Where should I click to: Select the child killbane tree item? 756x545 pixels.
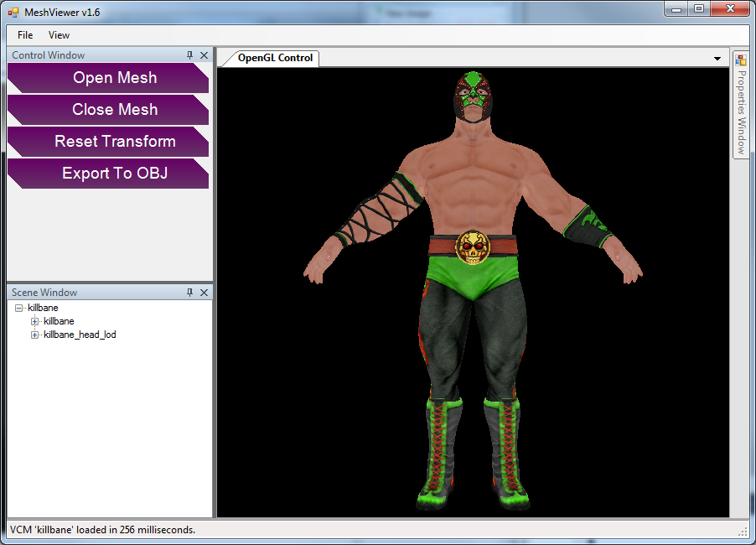point(59,321)
